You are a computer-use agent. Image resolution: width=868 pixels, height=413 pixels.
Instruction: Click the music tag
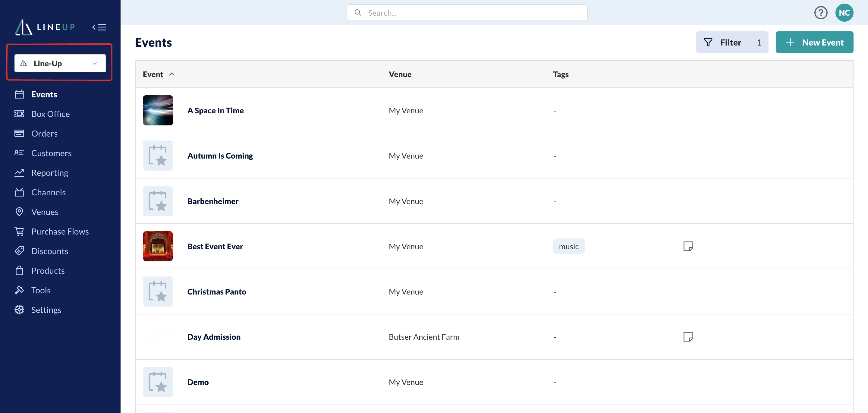coord(569,247)
